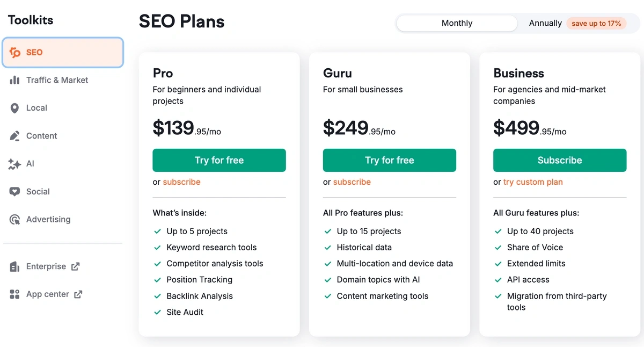Start the Pro plan free trial

point(219,160)
